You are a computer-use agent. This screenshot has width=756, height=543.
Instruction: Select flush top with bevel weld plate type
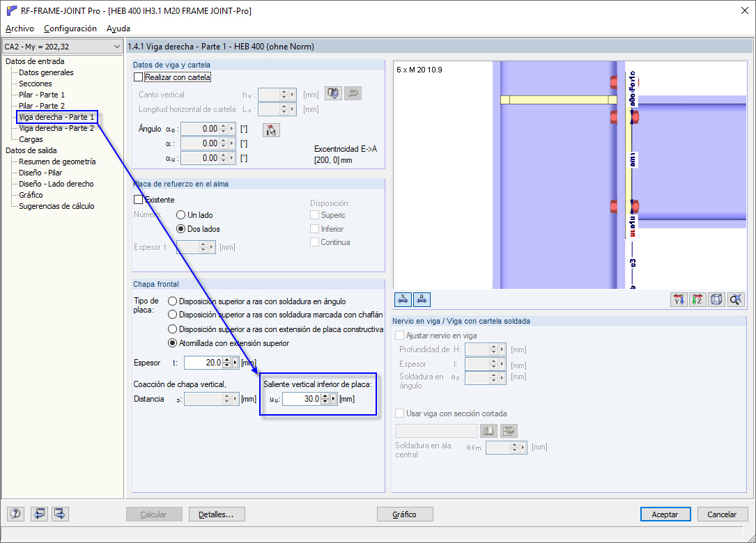point(172,315)
